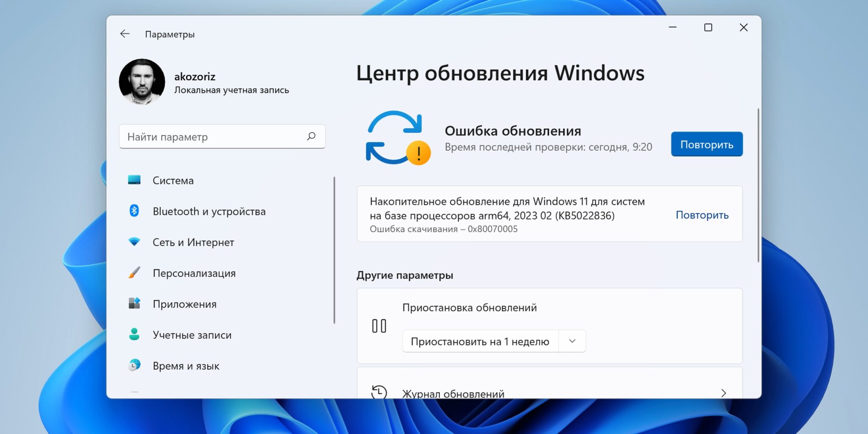Click the Wi-Fi icon for Сеть и Интернет
868x434 pixels.
pos(134,242)
